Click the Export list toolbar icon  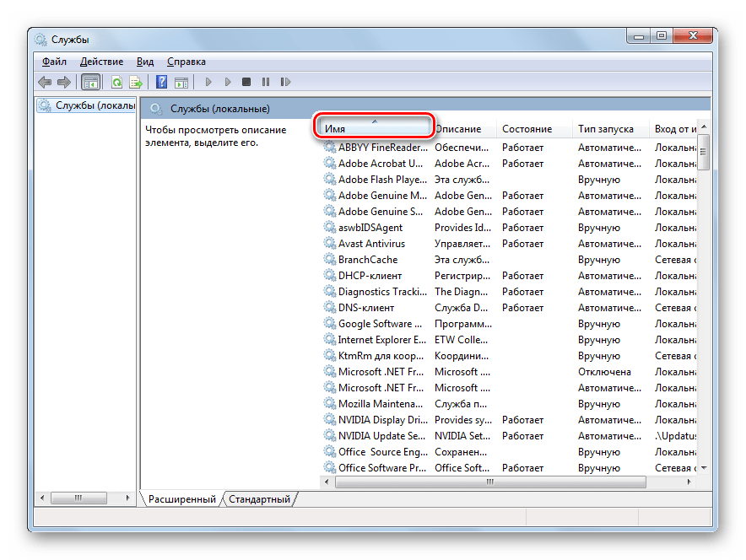135,82
